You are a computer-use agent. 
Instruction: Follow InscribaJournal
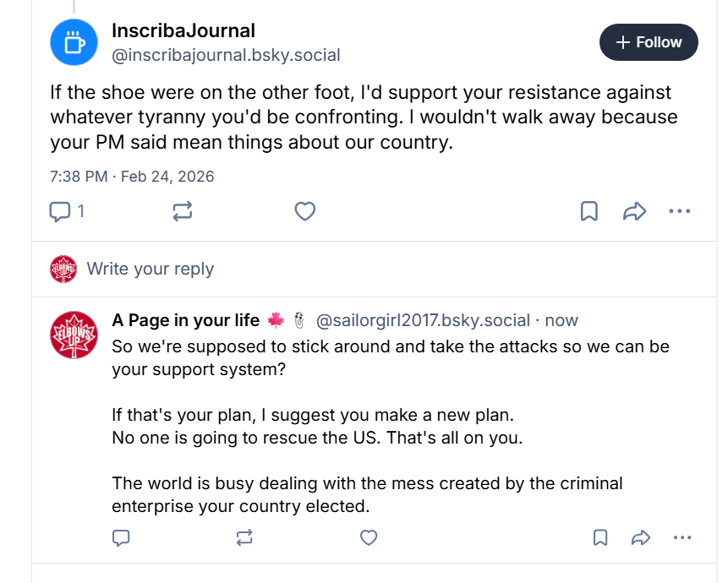tap(649, 42)
